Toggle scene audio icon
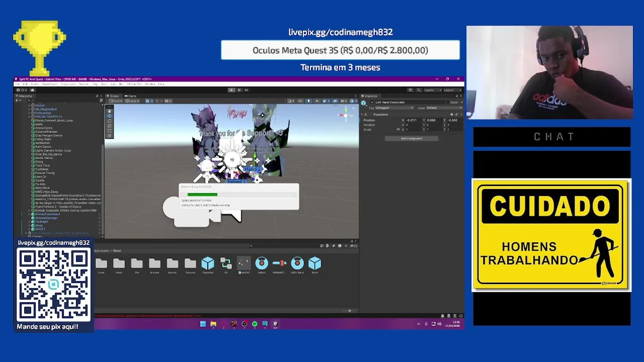The image size is (644, 362). (317, 101)
